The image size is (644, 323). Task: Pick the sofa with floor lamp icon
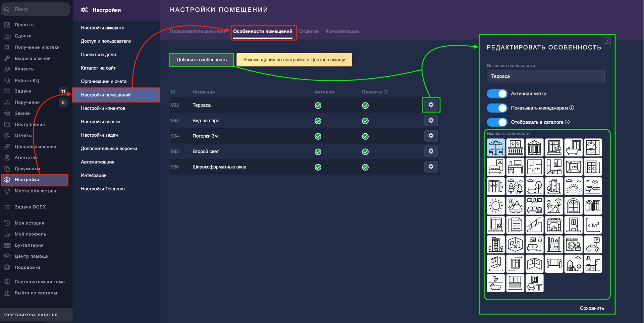pyautogui.click(x=535, y=245)
